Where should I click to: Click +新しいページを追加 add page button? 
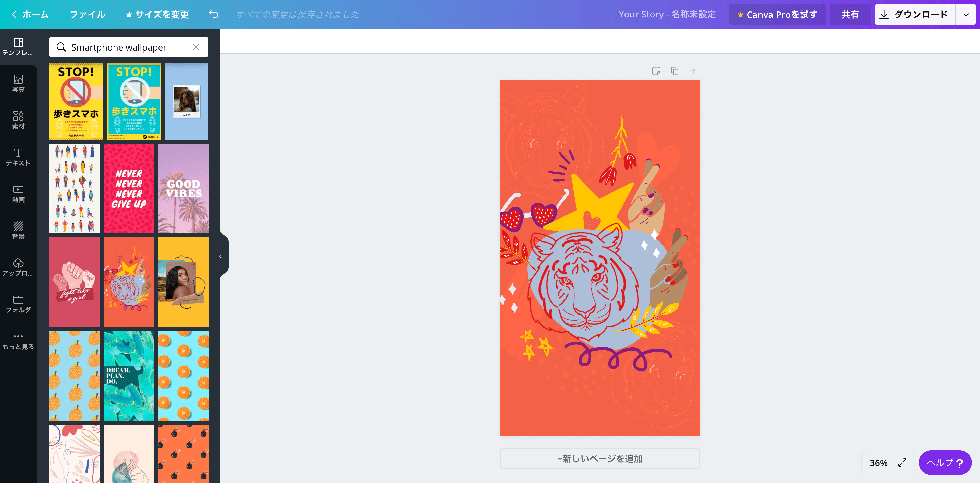pos(600,458)
